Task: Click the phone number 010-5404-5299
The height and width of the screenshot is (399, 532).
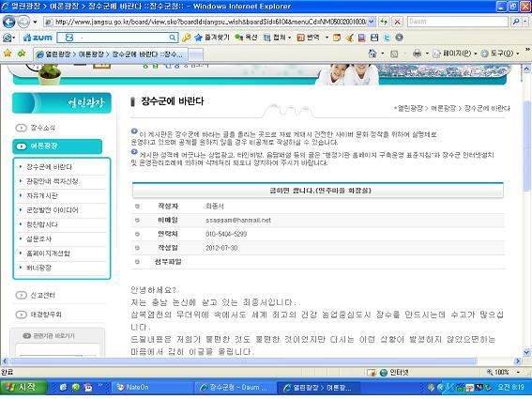Action: pyautogui.click(x=226, y=234)
